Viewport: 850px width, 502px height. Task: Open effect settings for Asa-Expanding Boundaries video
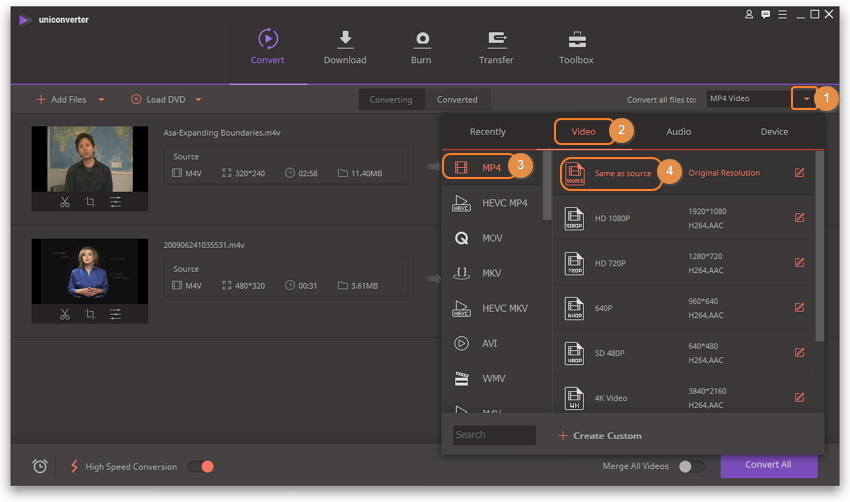pyautogui.click(x=115, y=202)
